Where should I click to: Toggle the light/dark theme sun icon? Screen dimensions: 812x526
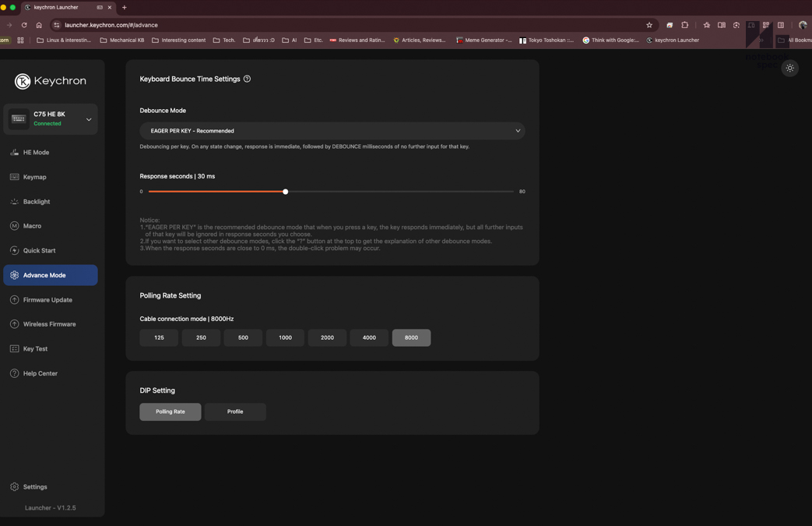[x=789, y=69]
